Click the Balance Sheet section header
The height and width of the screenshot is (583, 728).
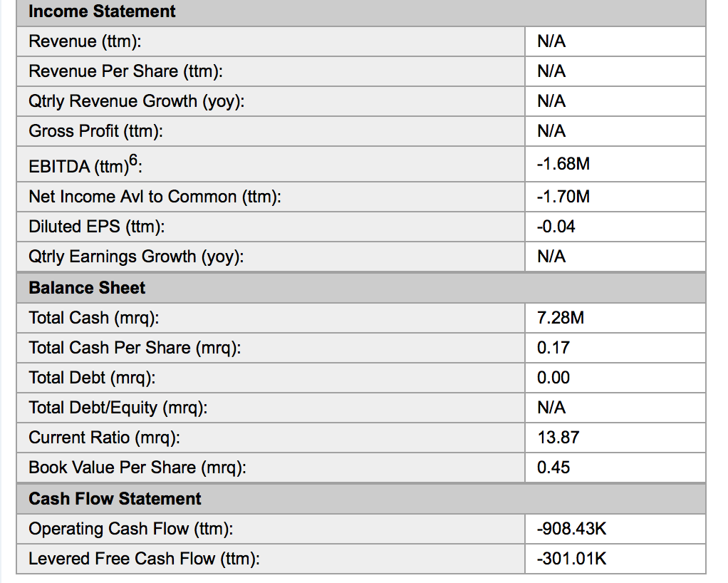tap(87, 288)
